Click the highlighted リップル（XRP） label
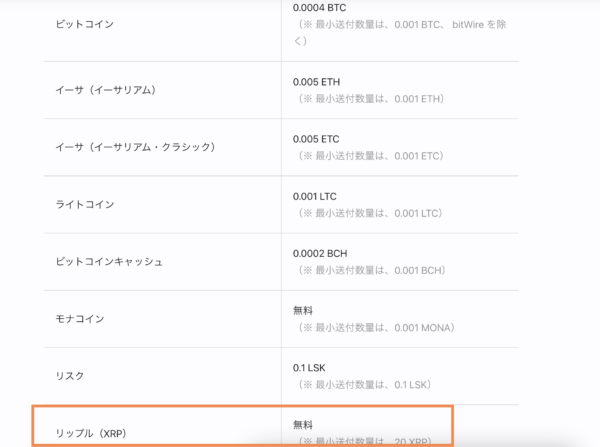The image size is (600, 447). [91, 433]
